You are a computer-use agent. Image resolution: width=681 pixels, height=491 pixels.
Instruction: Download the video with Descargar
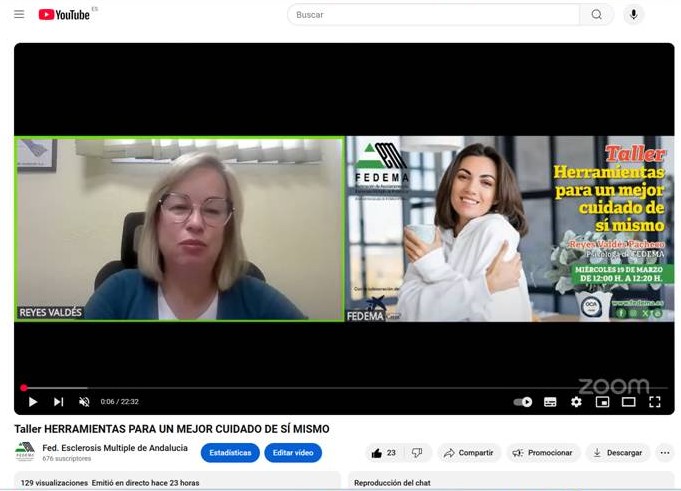[x=618, y=453]
